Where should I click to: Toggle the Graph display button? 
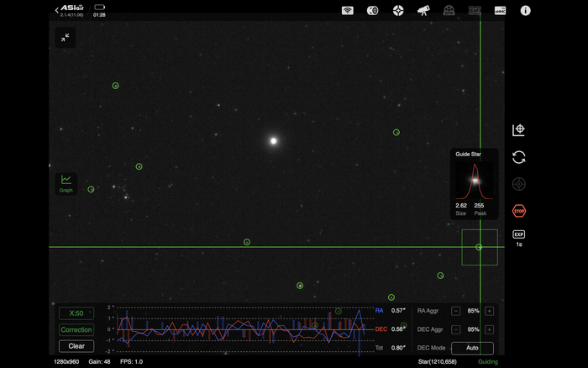coord(66,182)
